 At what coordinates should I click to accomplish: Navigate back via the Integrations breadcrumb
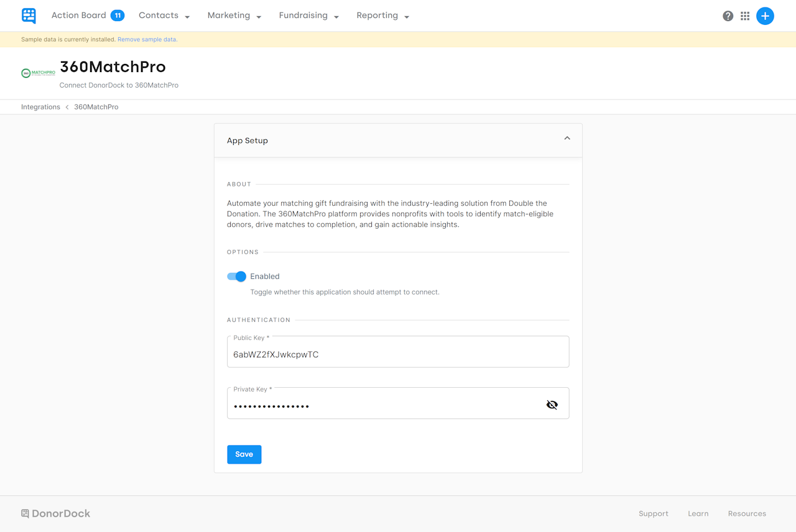pos(40,106)
